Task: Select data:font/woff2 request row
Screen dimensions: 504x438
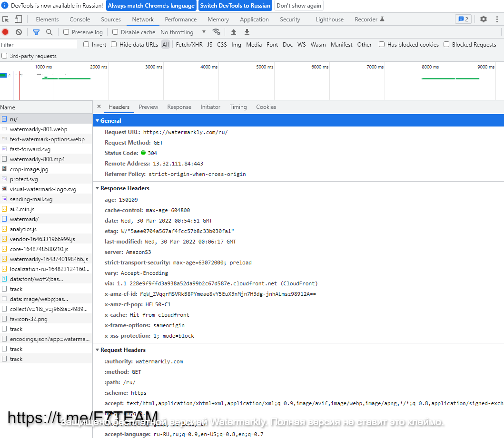Action: tap(46, 279)
